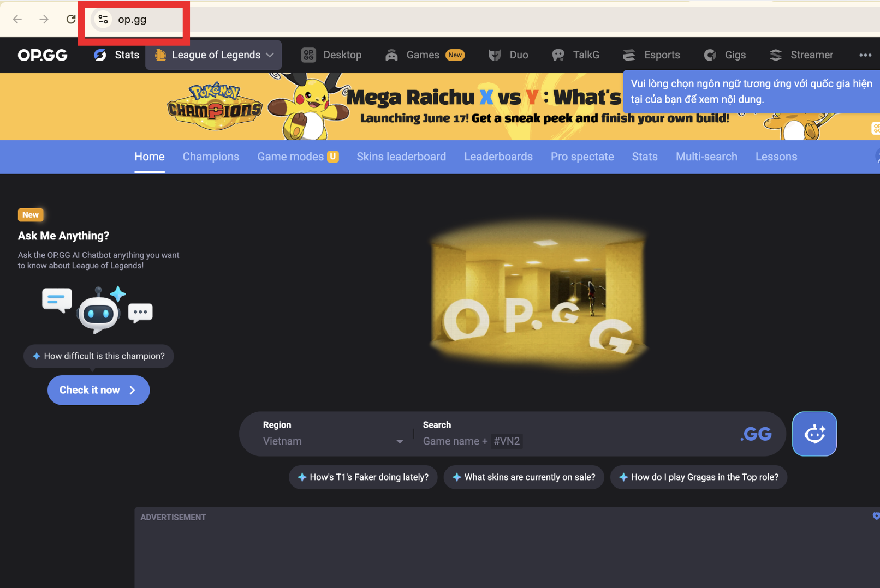The width and height of the screenshot is (880, 588).
Task: Open the Multi-search tab
Action: coord(706,157)
